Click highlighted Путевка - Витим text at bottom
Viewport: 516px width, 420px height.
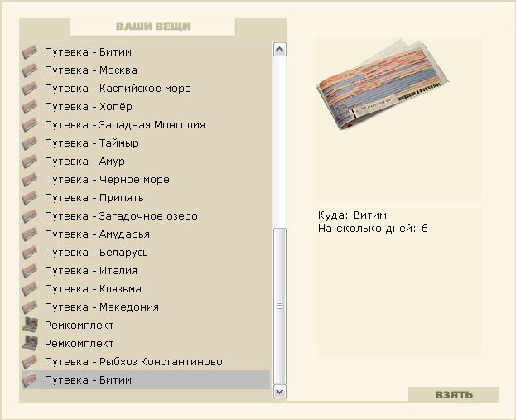point(88,380)
